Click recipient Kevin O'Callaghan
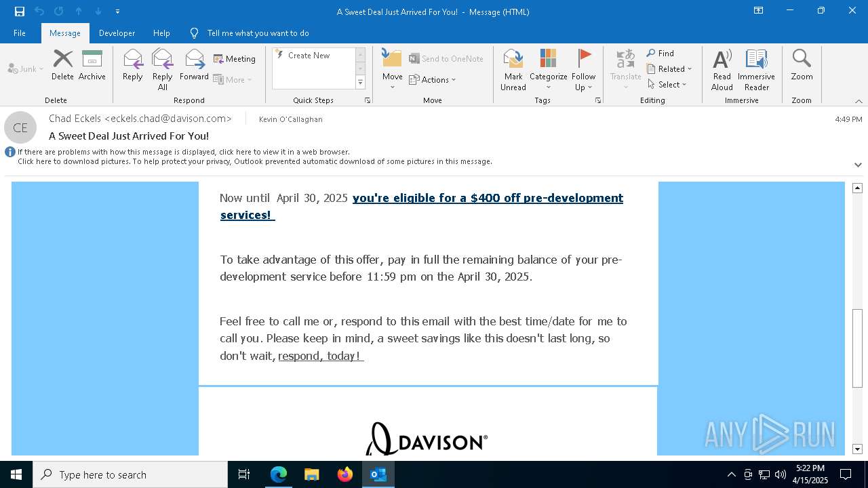 [x=291, y=119]
